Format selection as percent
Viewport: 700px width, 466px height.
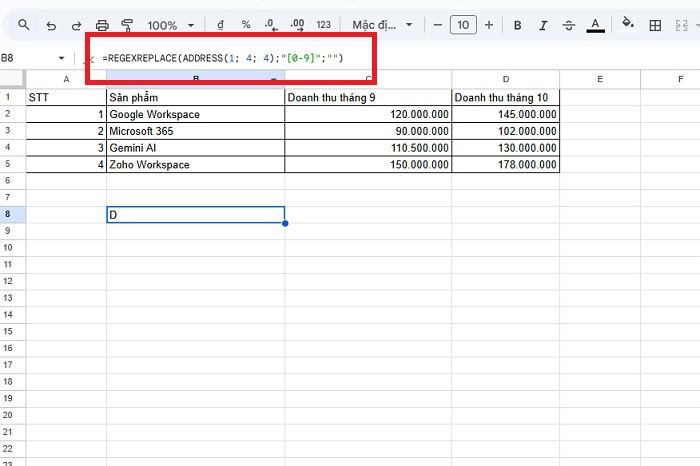(x=246, y=25)
